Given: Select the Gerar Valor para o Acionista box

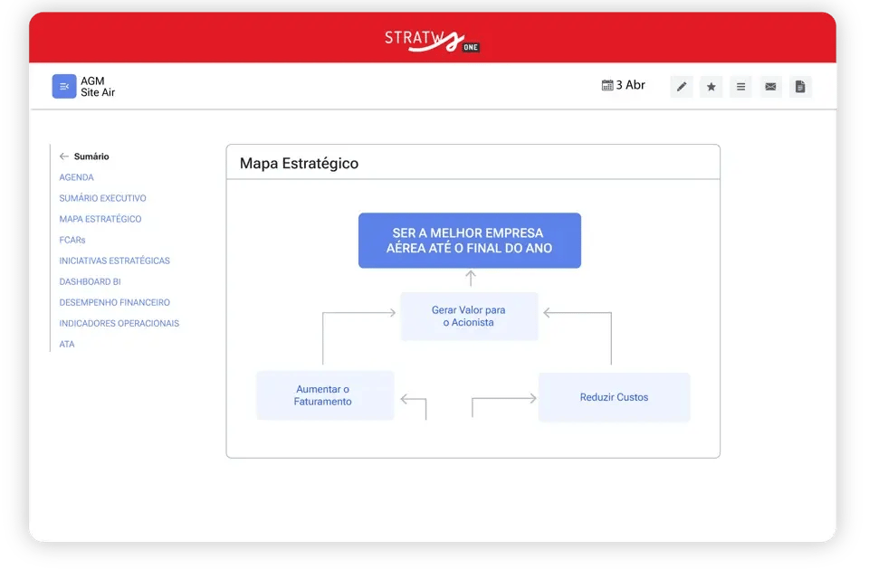Looking at the screenshot, I should 469,316.
